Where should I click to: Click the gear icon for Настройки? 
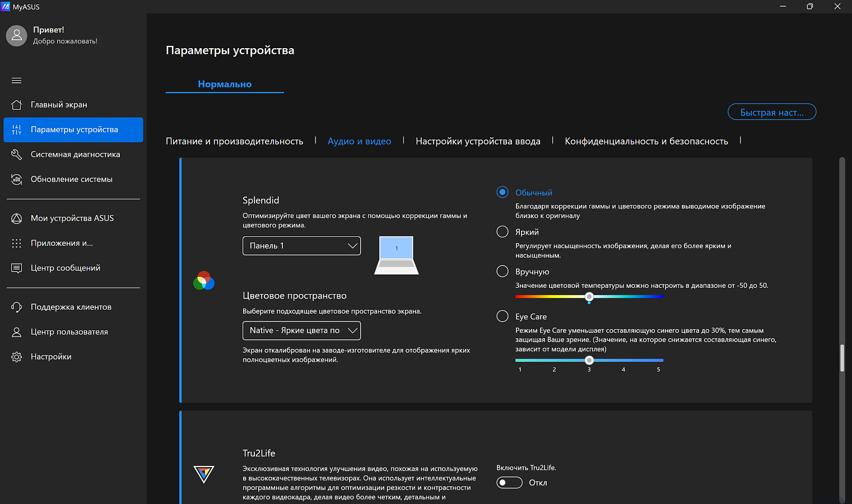[x=17, y=357]
